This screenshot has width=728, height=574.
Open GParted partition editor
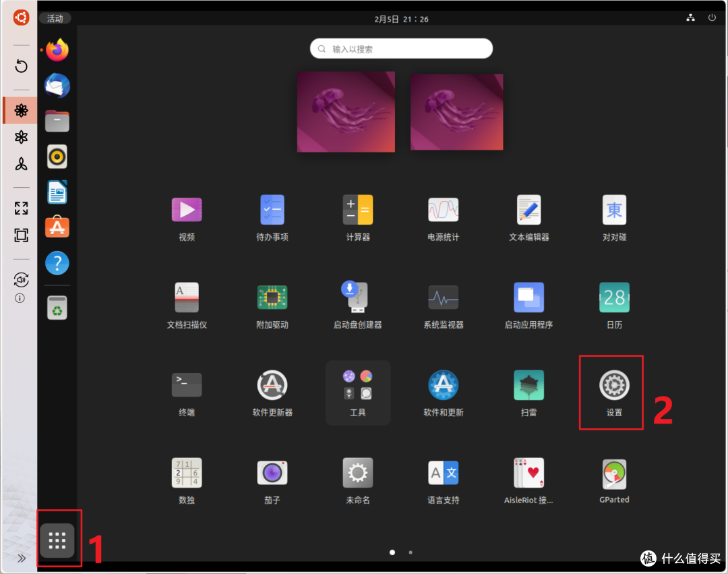(614, 473)
